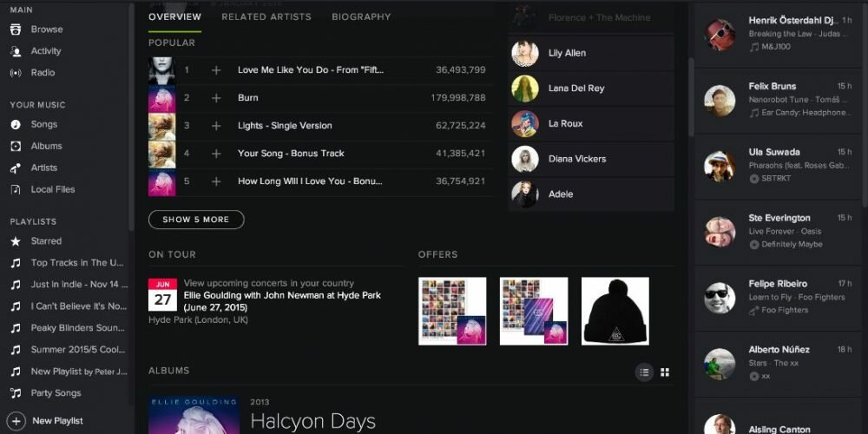Switch albums to grid view icon
Screen dimensions: 868x434
tap(666, 372)
